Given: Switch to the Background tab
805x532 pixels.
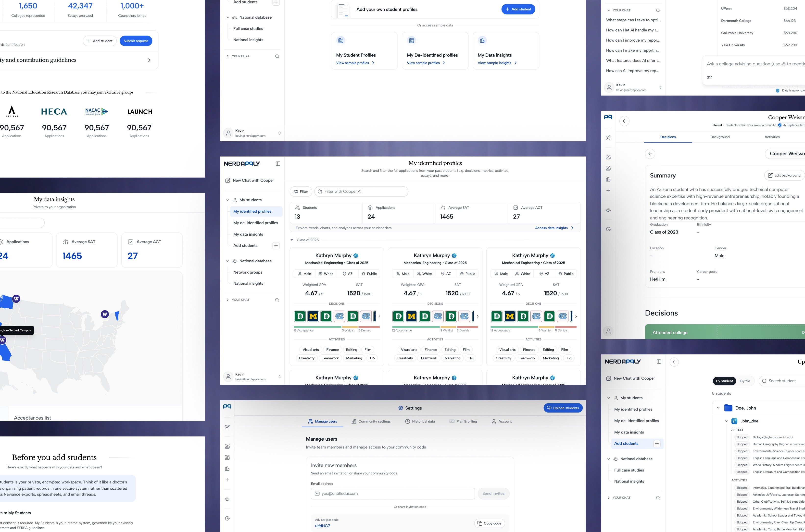Looking at the screenshot, I should (x=720, y=137).
